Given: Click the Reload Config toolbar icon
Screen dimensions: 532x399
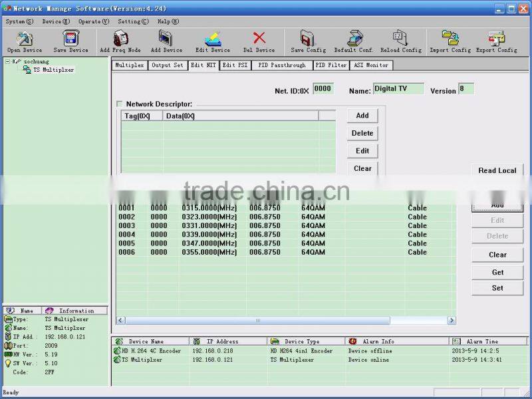Looking at the screenshot, I should point(400,38).
